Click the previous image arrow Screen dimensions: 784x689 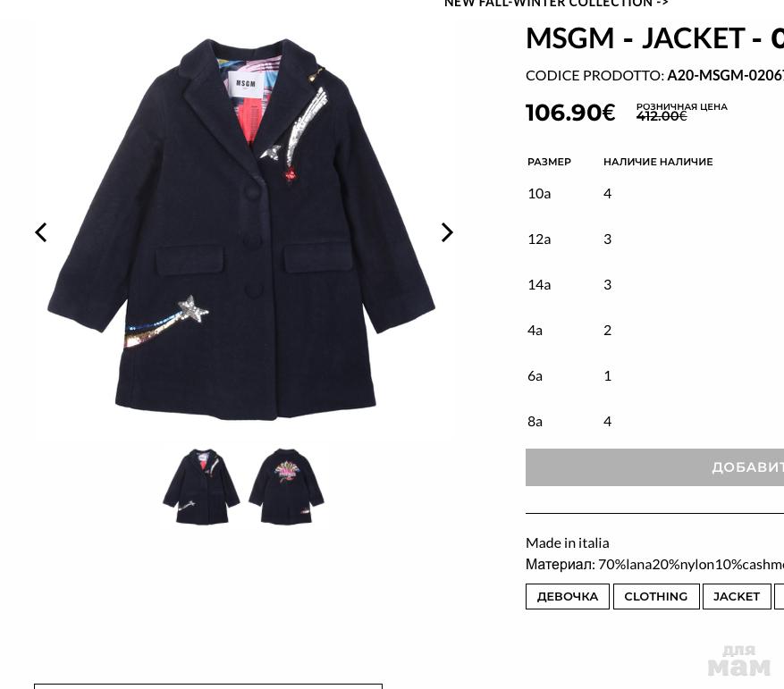(x=41, y=232)
